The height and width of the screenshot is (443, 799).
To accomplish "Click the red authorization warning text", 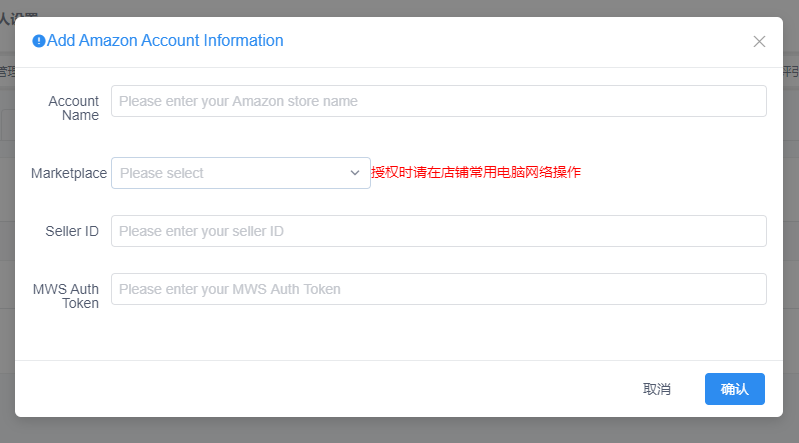I will coord(476,172).
